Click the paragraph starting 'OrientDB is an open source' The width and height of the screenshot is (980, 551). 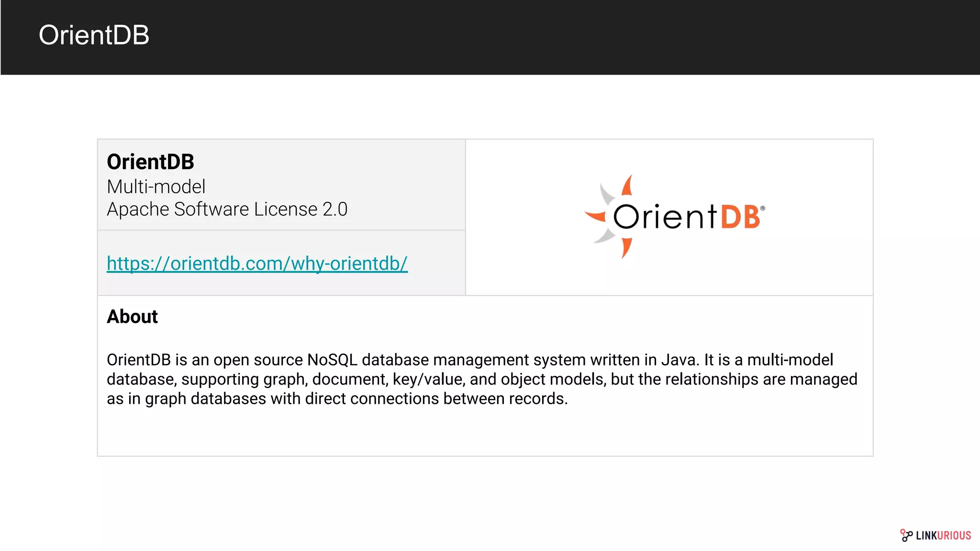482,379
